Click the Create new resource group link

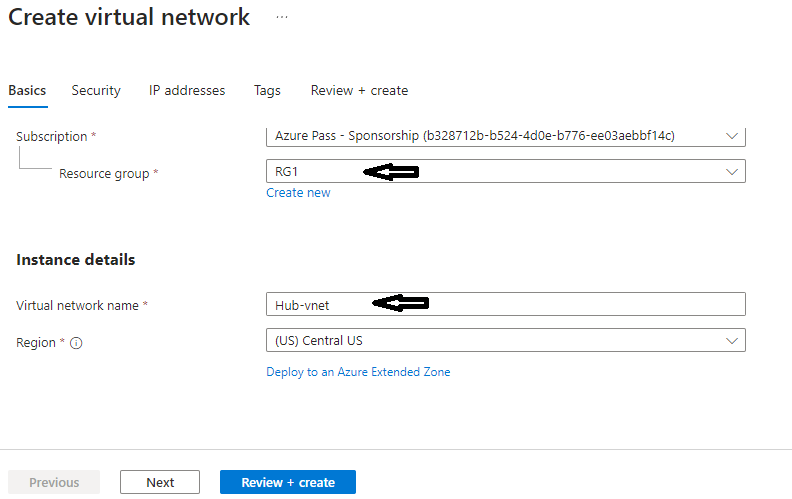298,193
